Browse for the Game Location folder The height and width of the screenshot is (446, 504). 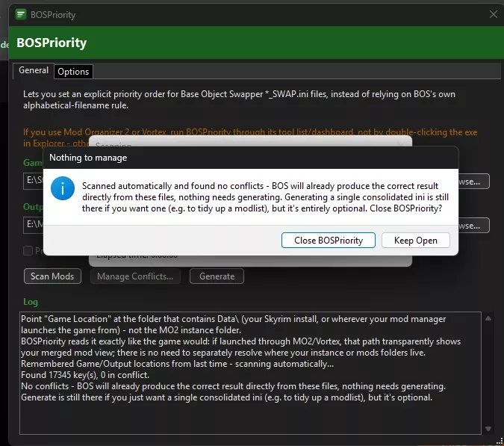click(x=474, y=182)
